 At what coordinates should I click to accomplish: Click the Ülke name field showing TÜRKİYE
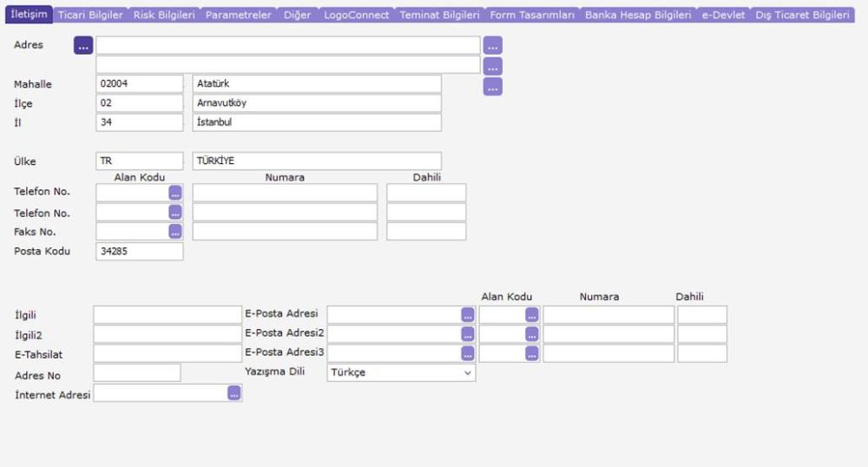pos(317,161)
